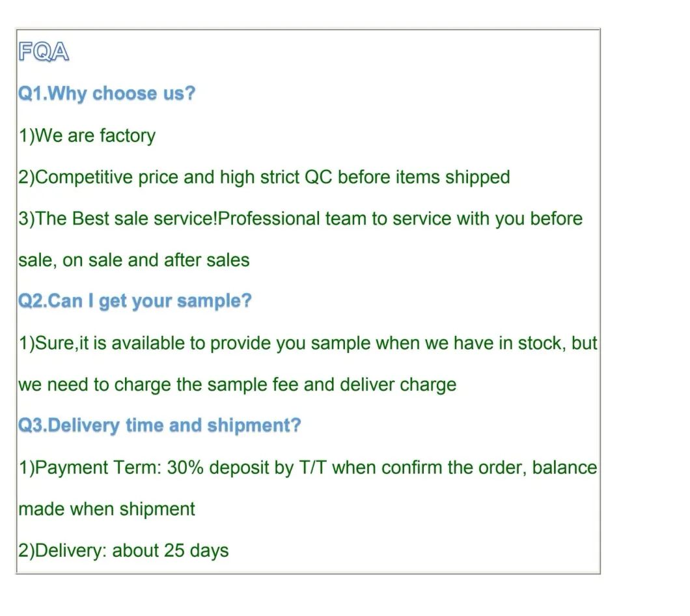Click the 'Payment Term: 30% deposit' line
The width and height of the screenshot is (690, 616).
(x=308, y=468)
